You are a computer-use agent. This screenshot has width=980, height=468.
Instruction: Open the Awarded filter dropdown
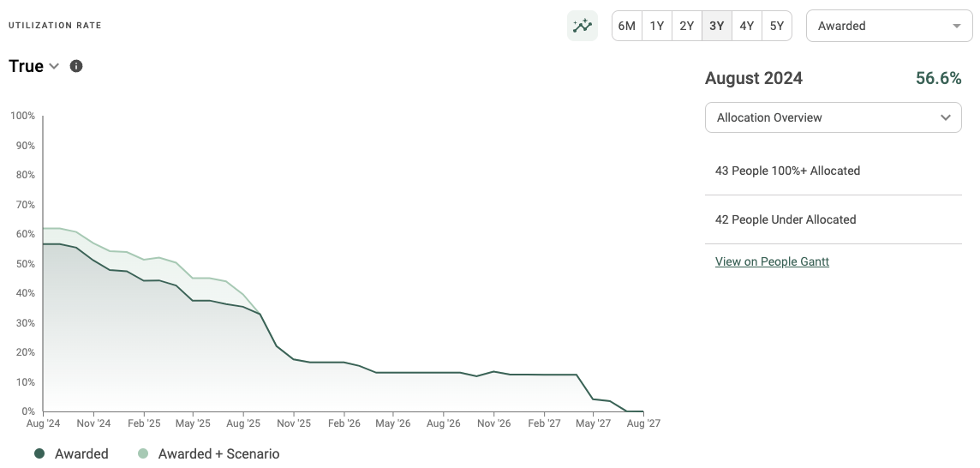[888, 26]
